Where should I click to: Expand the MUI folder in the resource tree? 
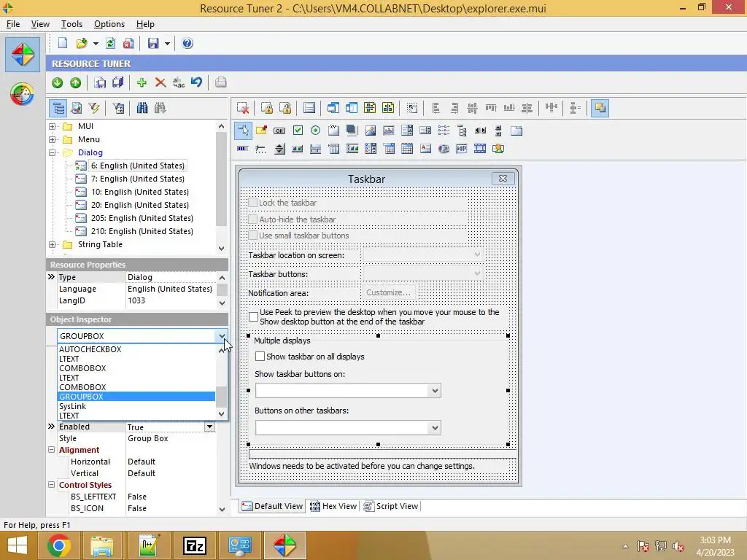[53, 126]
